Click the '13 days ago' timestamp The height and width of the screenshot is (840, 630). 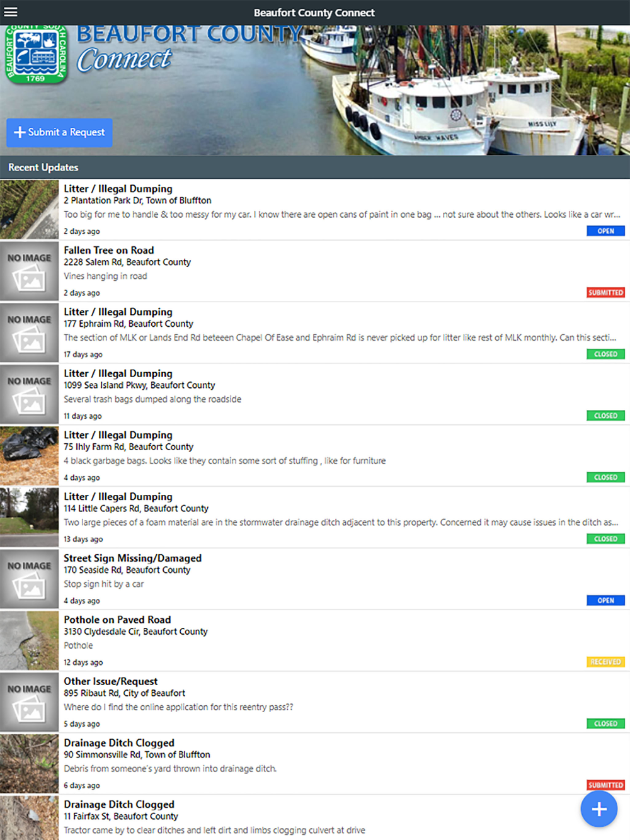(x=83, y=539)
